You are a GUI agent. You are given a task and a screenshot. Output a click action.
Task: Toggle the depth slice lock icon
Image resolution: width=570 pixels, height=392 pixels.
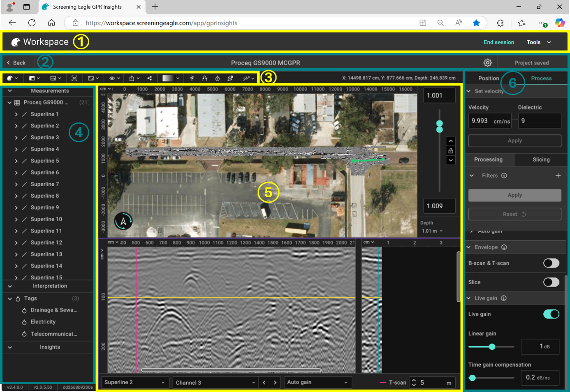(x=451, y=151)
